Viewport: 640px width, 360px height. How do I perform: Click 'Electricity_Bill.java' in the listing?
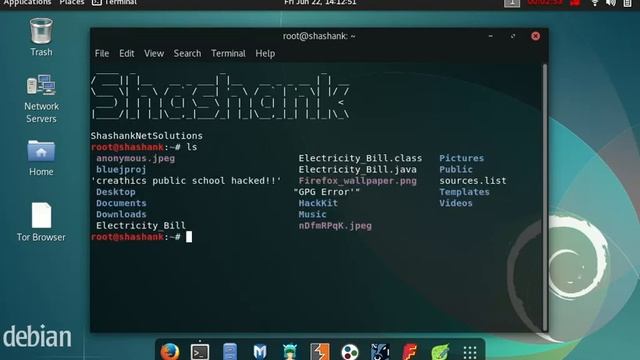[358, 169]
